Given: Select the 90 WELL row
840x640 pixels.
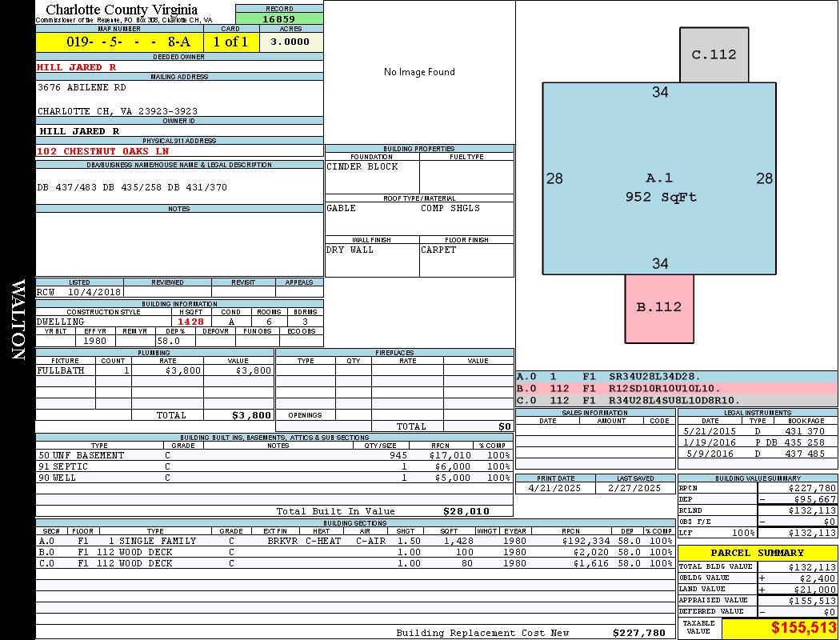Looking at the screenshot, I should [x=274, y=478].
